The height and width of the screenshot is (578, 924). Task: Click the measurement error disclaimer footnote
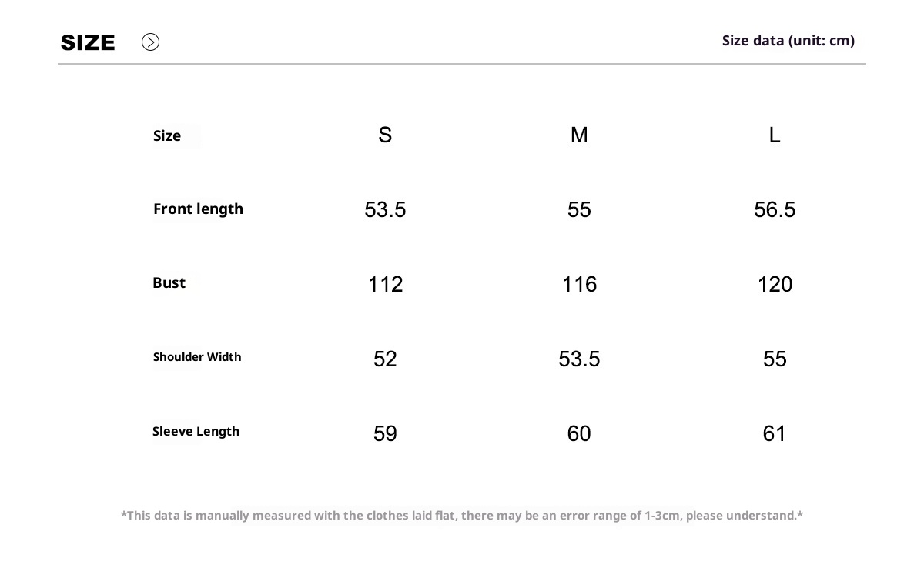[462, 516]
